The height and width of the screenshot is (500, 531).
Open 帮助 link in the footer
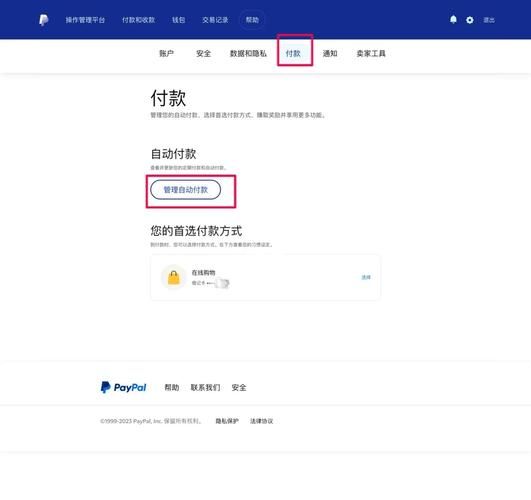click(172, 388)
